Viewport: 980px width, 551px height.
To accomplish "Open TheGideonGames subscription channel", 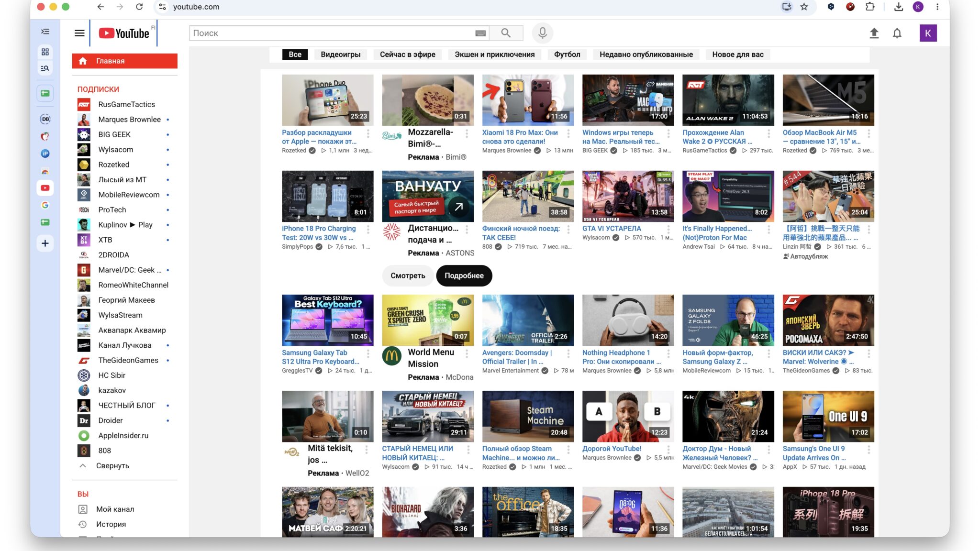I will tap(123, 360).
